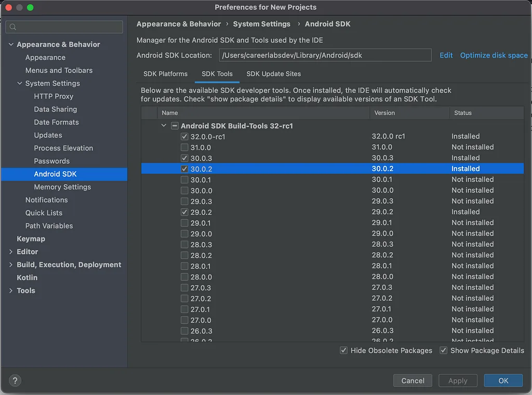Click the Status column header
This screenshot has width=532, height=395.
point(486,113)
